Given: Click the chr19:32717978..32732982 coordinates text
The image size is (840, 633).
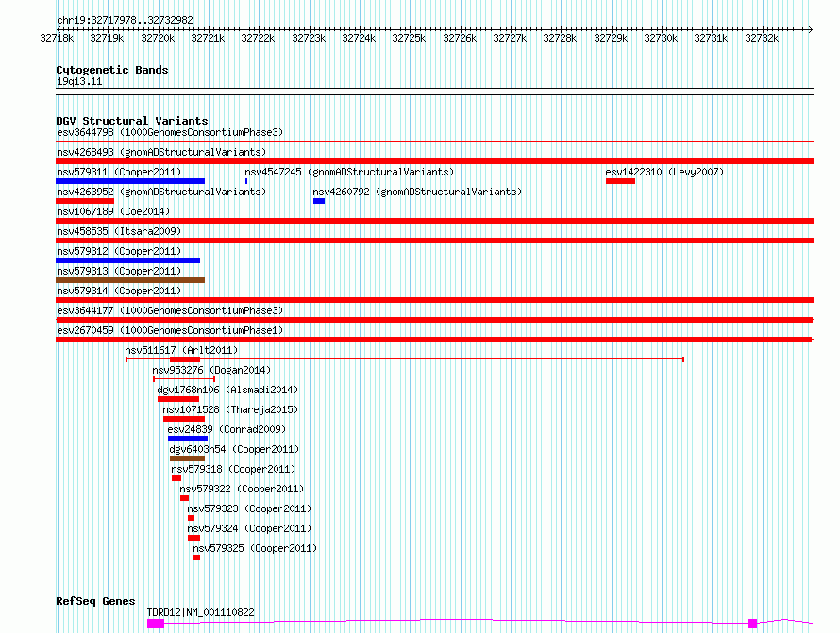Looking at the screenshot, I should click(125, 20).
